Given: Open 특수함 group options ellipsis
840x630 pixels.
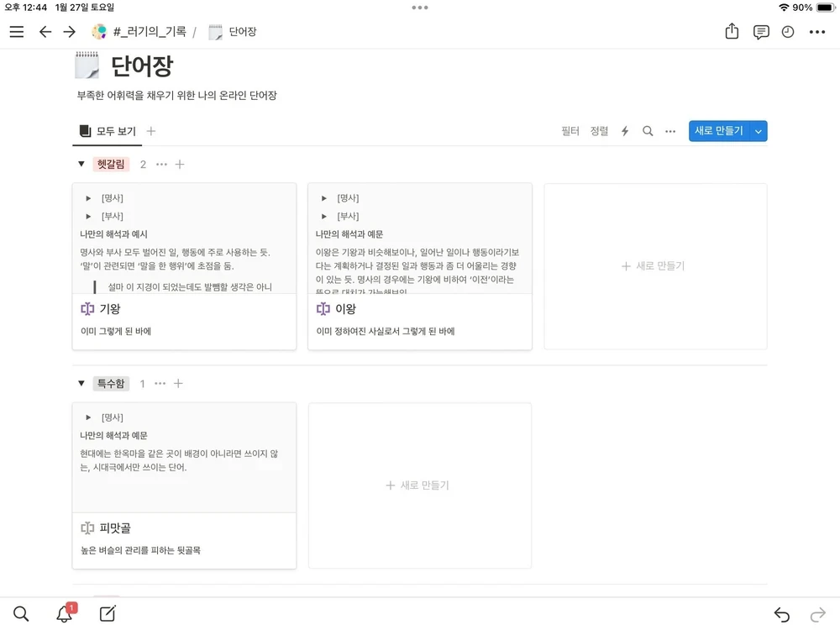Looking at the screenshot, I should (x=160, y=384).
